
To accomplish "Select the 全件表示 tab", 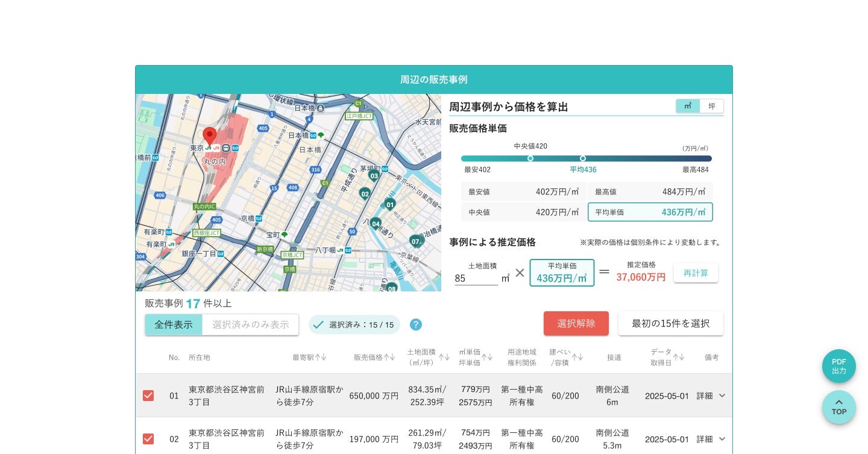I will click(174, 325).
